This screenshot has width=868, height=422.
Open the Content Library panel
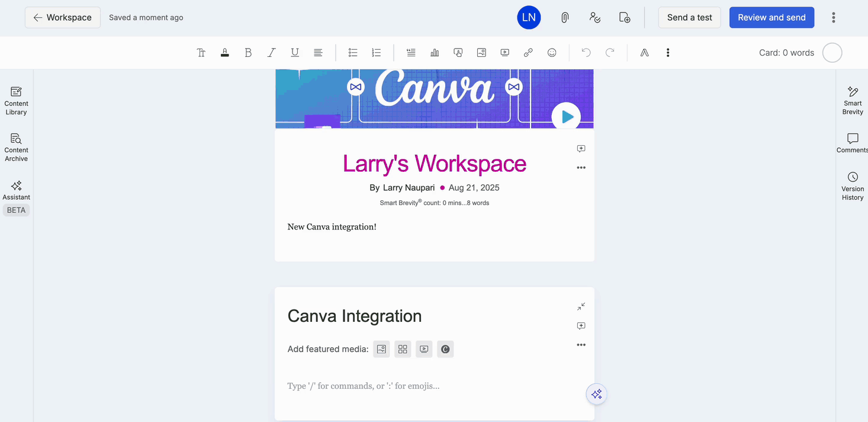tap(17, 100)
